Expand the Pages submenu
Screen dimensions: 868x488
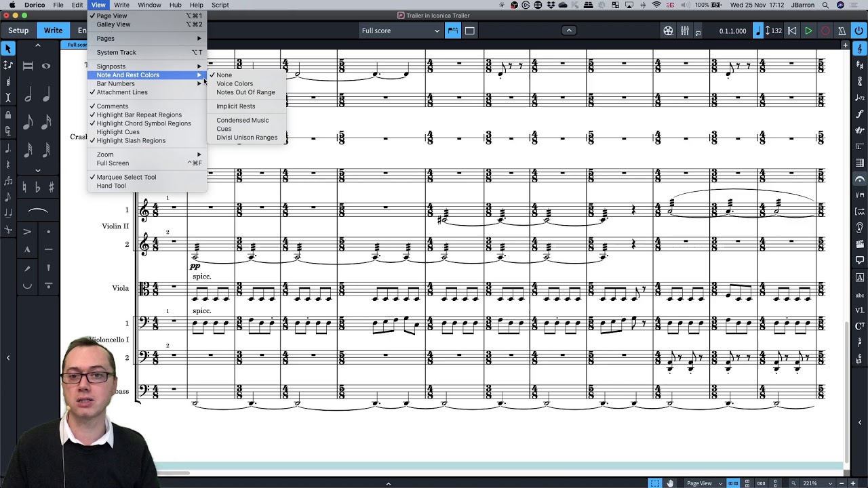[146, 39]
